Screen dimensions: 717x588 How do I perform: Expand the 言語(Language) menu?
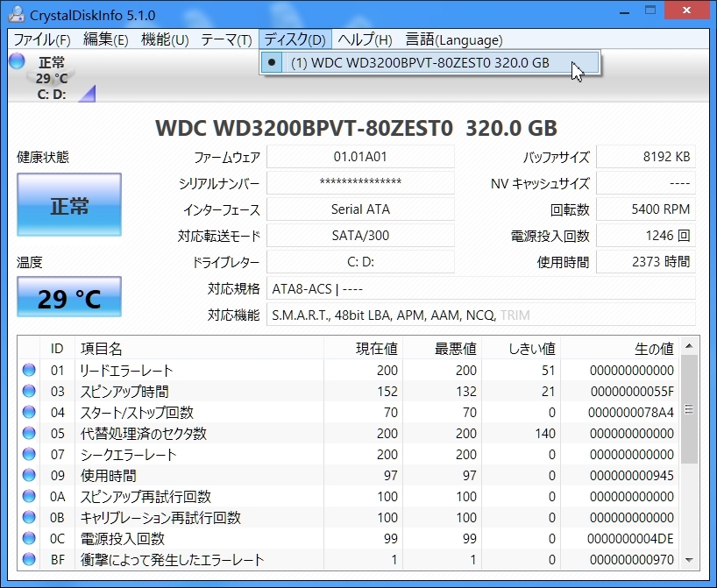pyautogui.click(x=453, y=39)
